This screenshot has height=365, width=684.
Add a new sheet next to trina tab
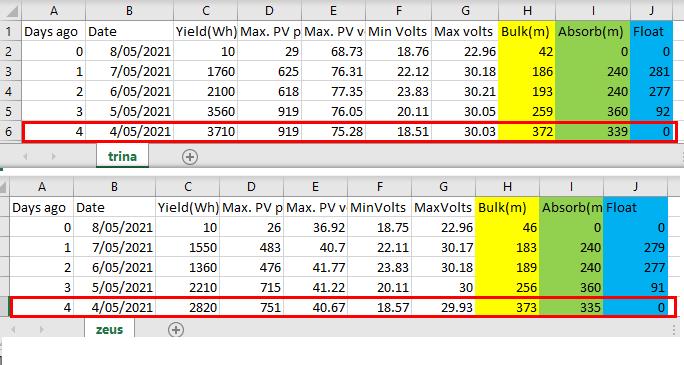(x=190, y=157)
